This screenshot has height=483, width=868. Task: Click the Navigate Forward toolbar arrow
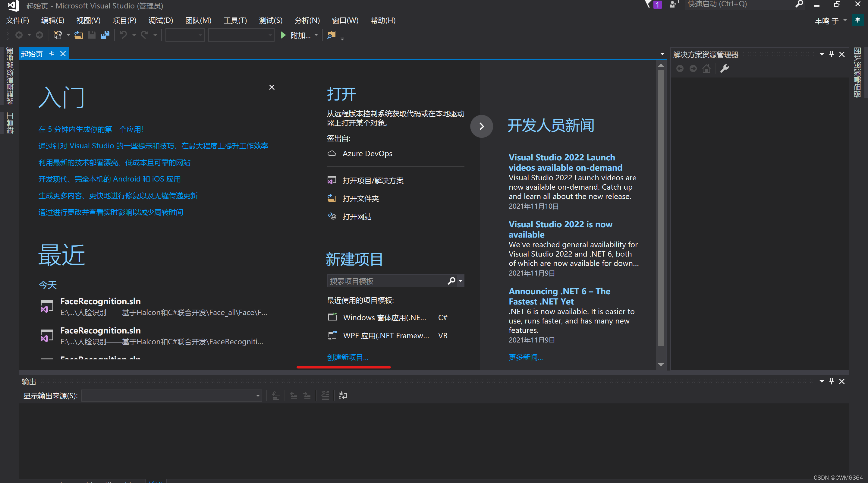[39, 35]
